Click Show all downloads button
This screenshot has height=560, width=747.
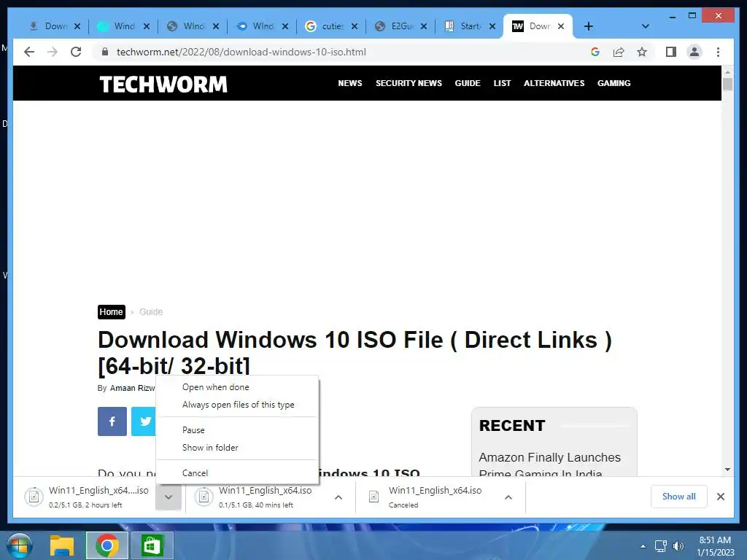click(679, 497)
